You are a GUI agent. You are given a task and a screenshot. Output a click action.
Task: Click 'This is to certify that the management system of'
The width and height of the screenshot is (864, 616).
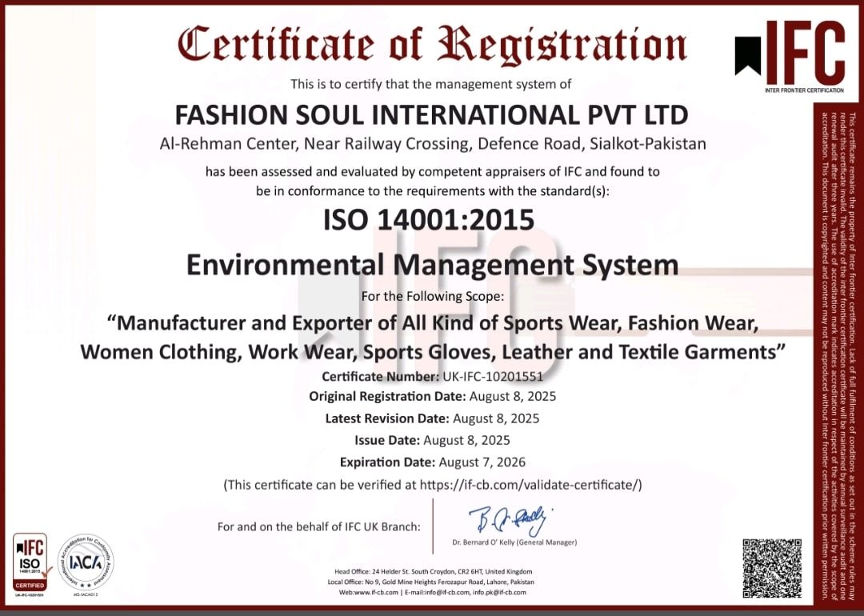tap(431, 84)
